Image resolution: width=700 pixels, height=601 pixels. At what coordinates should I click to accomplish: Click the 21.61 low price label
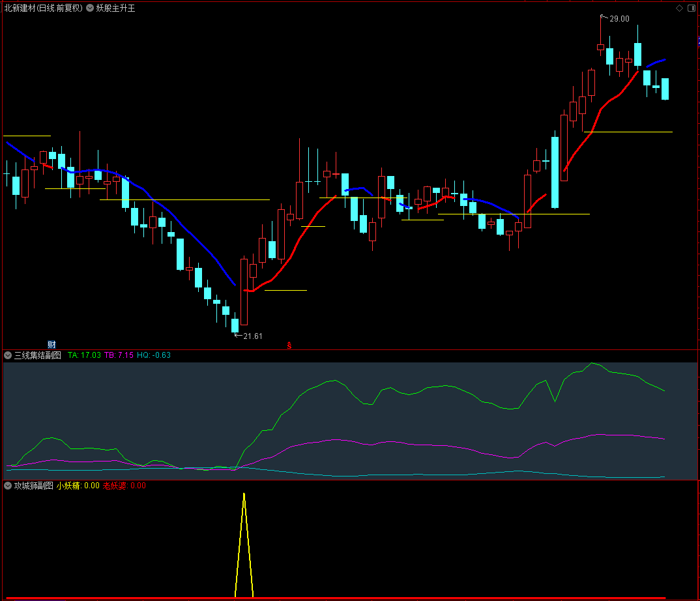coord(253,336)
